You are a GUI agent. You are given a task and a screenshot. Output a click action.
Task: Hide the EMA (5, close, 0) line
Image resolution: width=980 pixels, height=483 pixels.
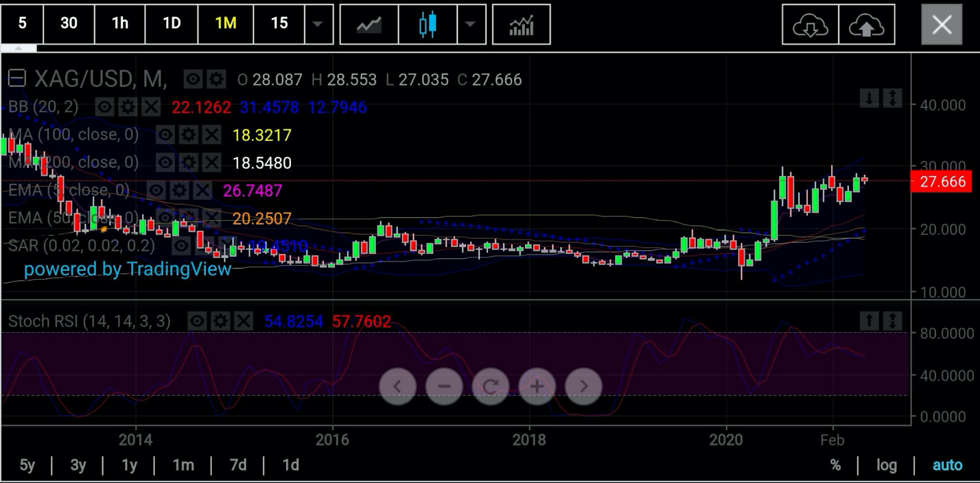pyautogui.click(x=157, y=190)
